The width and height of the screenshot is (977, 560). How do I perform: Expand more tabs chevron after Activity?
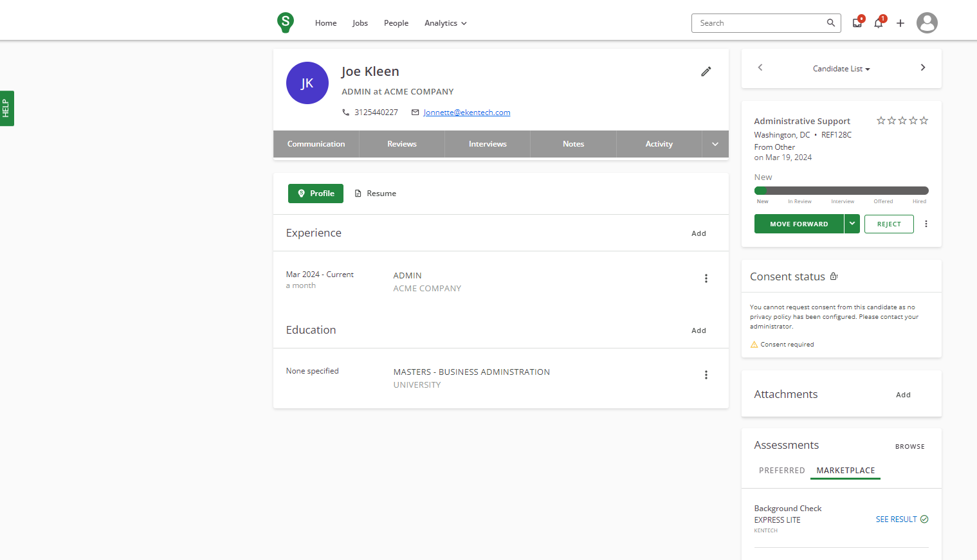(715, 144)
